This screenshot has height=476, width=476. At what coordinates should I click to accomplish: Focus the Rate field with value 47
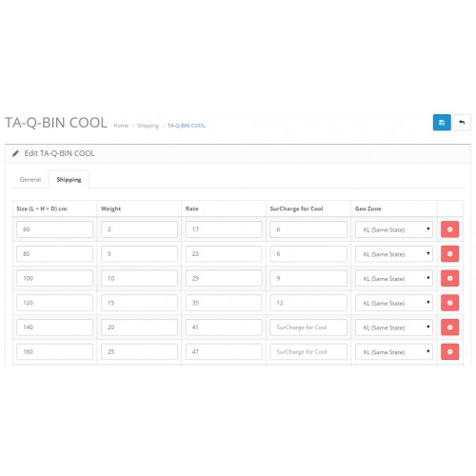click(x=224, y=351)
